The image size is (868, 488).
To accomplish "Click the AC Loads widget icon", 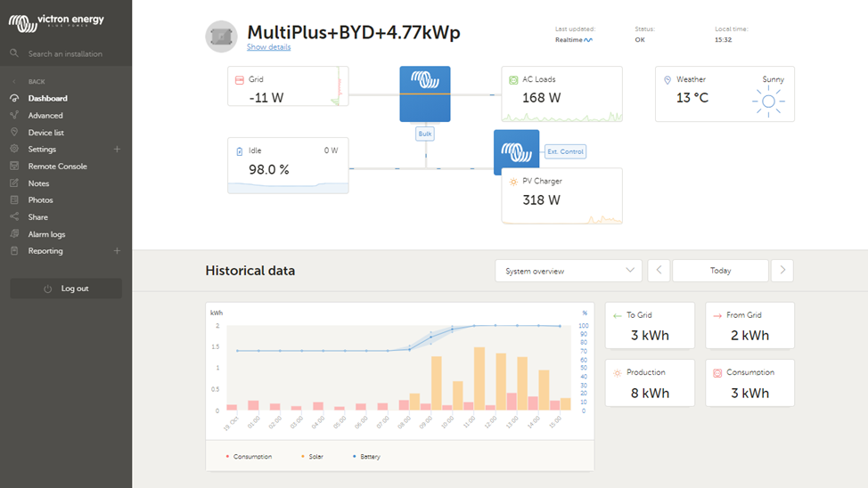I will coord(513,80).
